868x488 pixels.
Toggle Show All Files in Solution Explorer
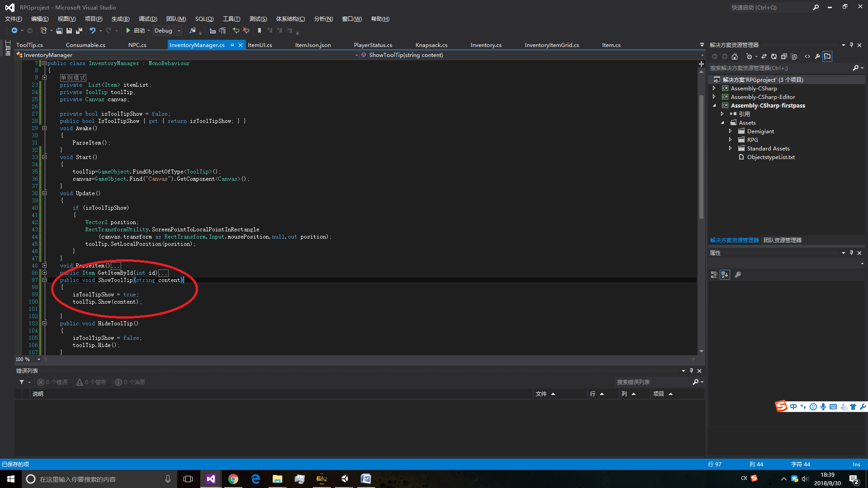tap(794, 56)
